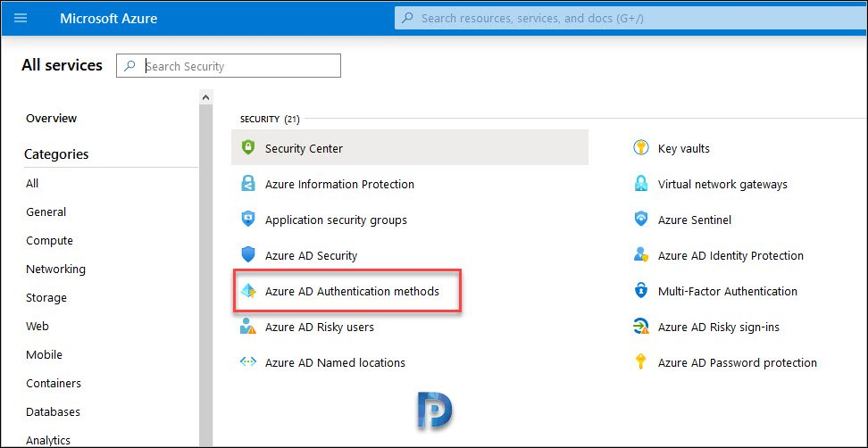
Task: Select the Analytics category
Action: (x=48, y=440)
